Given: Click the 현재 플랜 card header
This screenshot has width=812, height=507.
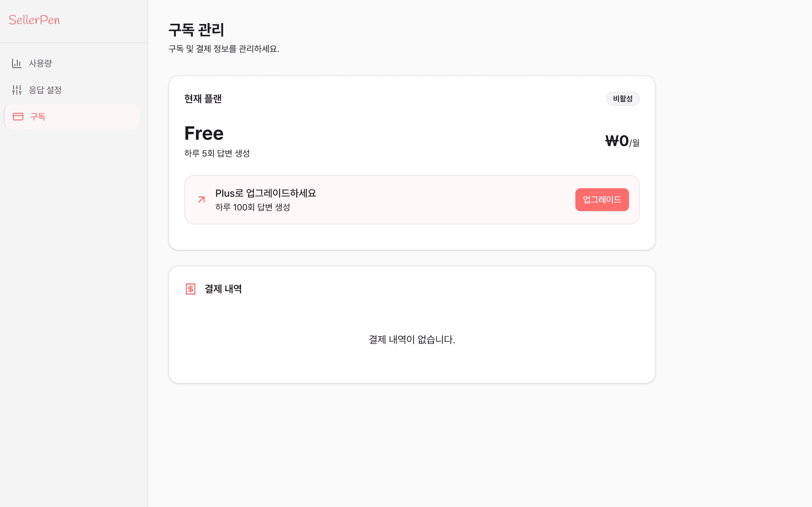Looking at the screenshot, I should pyautogui.click(x=203, y=99).
